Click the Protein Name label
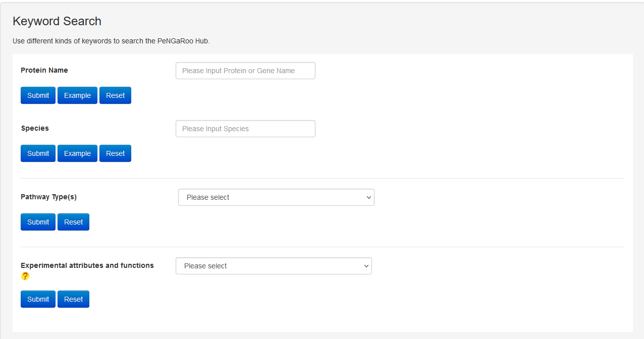644x339 pixels. point(44,70)
